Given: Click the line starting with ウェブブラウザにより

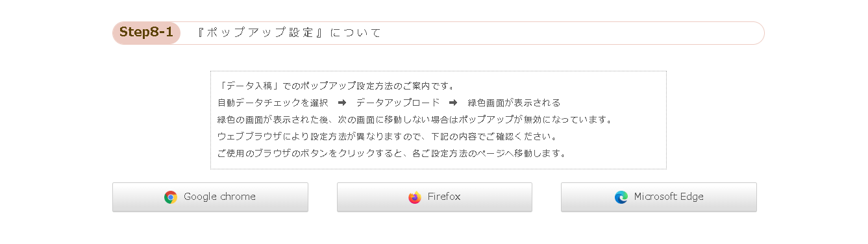Looking at the screenshot, I should pos(388,137).
